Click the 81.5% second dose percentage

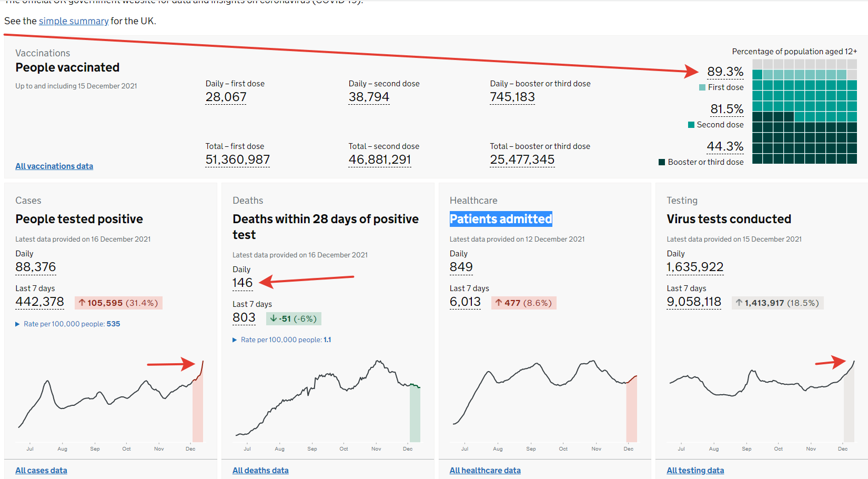pyautogui.click(x=727, y=109)
